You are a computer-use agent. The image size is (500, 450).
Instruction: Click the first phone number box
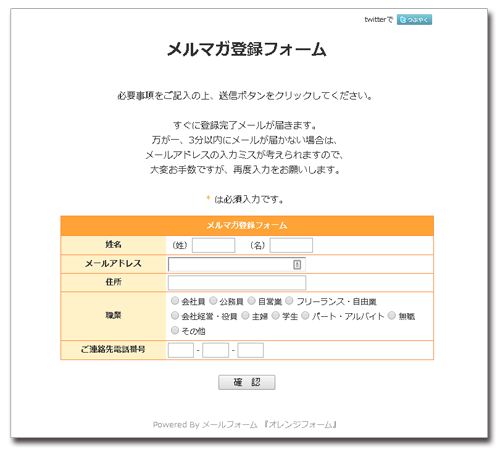click(x=181, y=350)
